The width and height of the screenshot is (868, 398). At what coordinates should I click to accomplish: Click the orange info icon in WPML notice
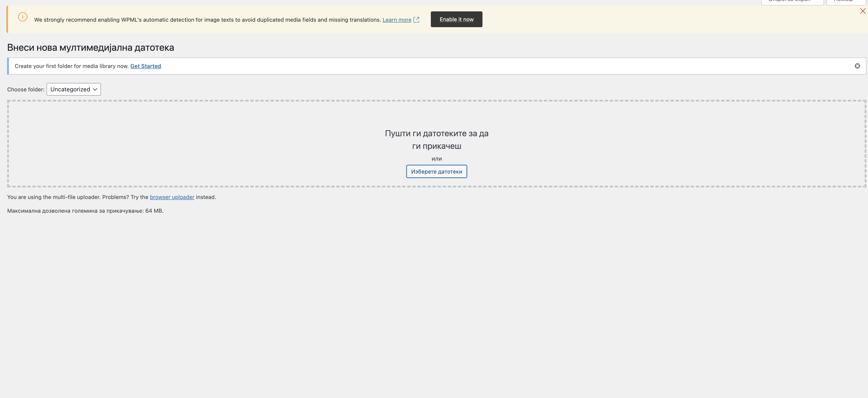coord(23,17)
